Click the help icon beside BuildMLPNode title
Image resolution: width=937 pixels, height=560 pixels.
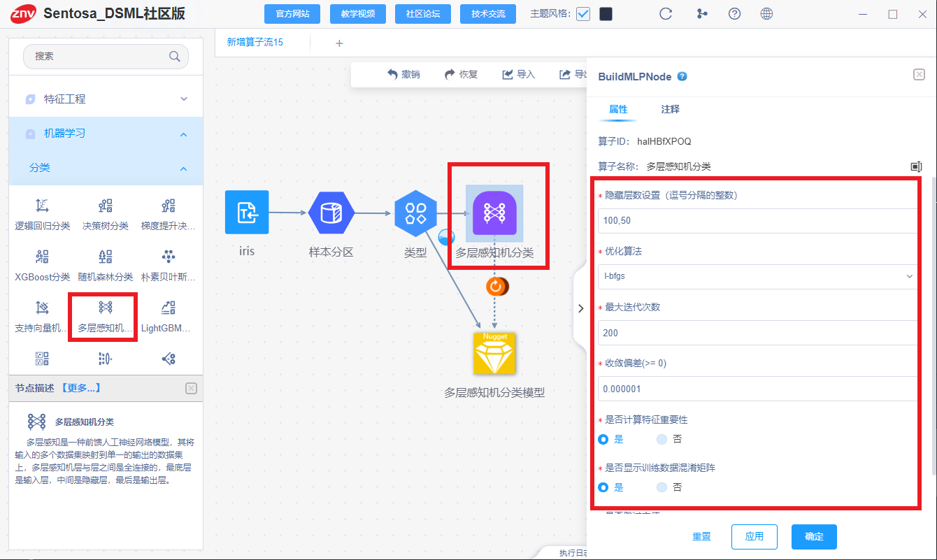click(x=682, y=77)
